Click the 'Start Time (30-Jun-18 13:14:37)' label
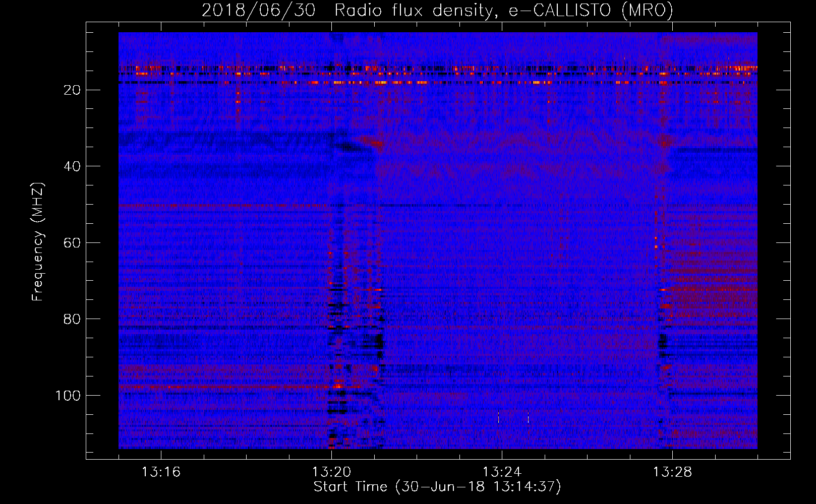 (437, 487)
